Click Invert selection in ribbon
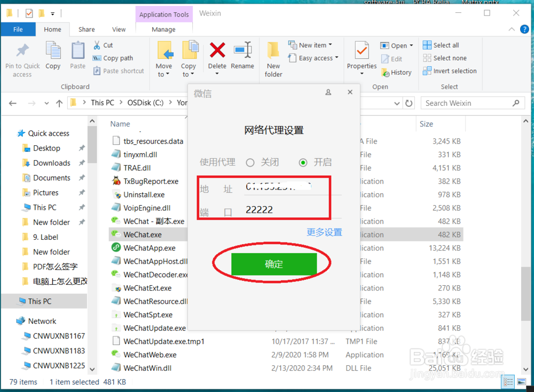The width and height of the screenshot is (534, 392). [x=450, y=71]
